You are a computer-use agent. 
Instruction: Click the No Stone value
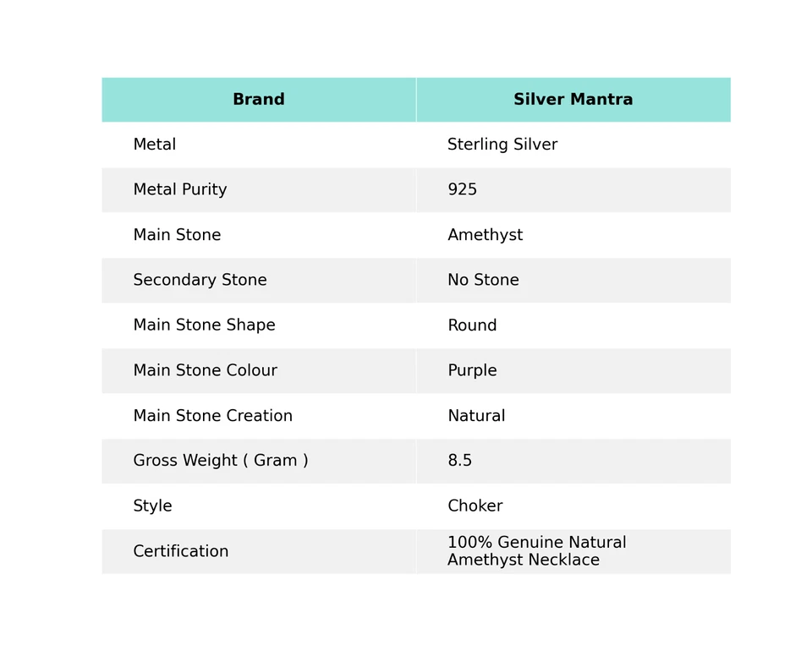pyautogui.click(x=483, y=281)
